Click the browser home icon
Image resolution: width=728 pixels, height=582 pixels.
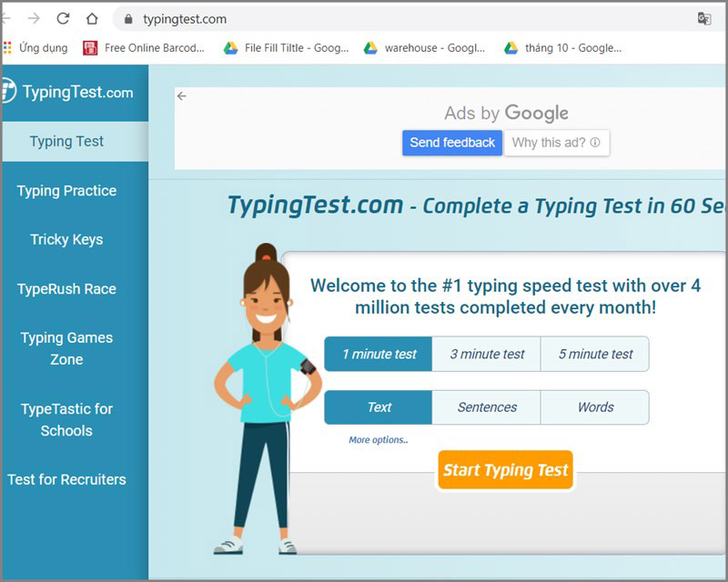point(92,19)
